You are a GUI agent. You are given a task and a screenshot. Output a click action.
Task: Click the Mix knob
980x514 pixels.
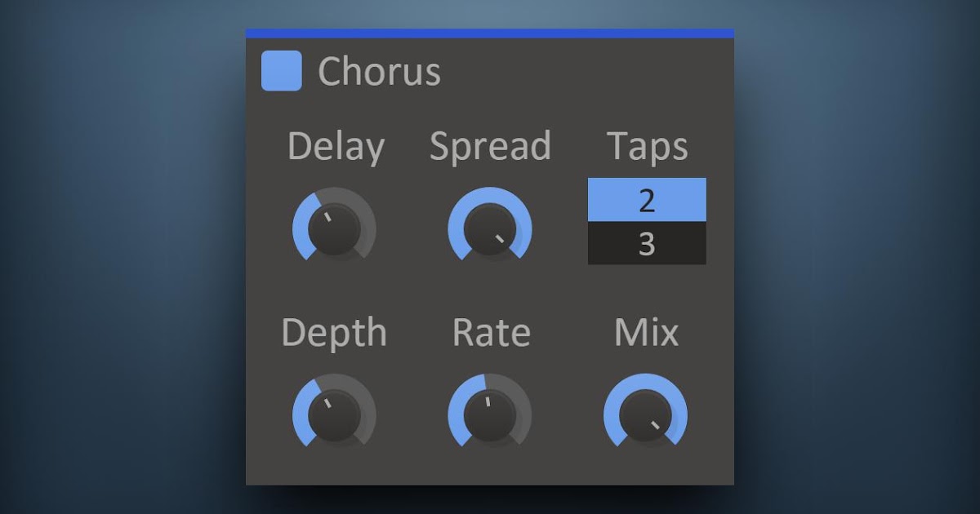(x=645, y=415)
